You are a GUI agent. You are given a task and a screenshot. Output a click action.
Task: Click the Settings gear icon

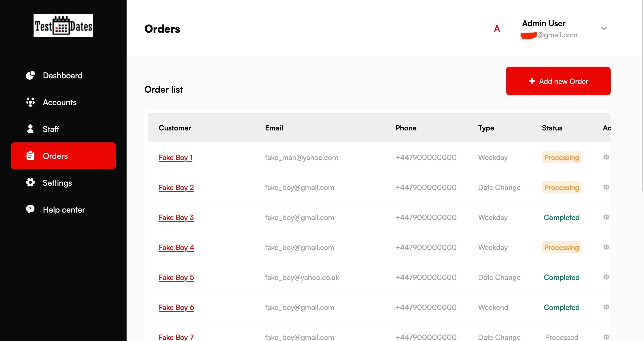coord(30,183)
